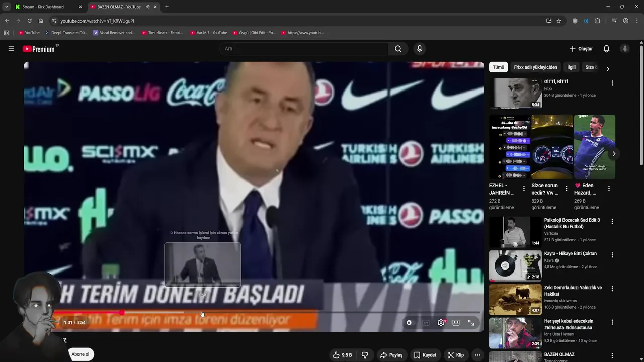Viewport: 644px width, 362px height.
Task: Open the YouTube hamburger guide menu
Action: tap(11, 49)
